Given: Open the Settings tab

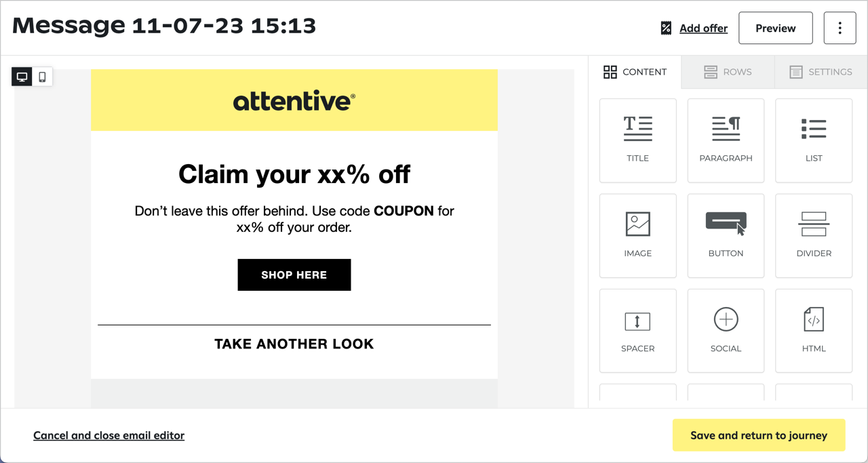Looking at the screenshot, I should tap(821, 72).
